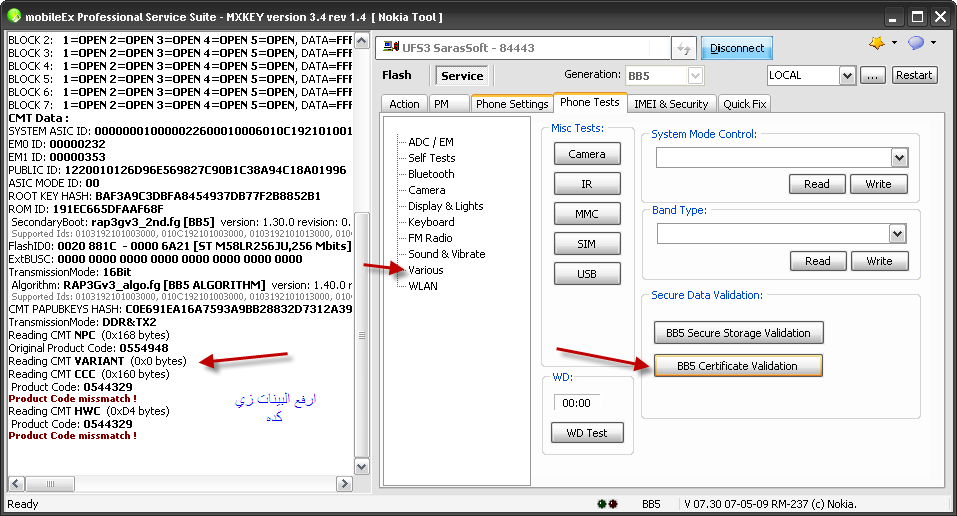
Task: Click BB5 Secure Storage Validation
Action: click(x=739, y=333)
